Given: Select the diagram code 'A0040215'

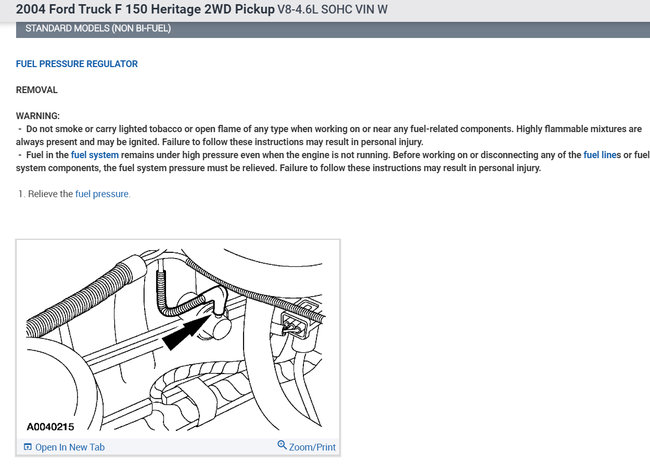Looking at the screenshot, I should [50, 427].
